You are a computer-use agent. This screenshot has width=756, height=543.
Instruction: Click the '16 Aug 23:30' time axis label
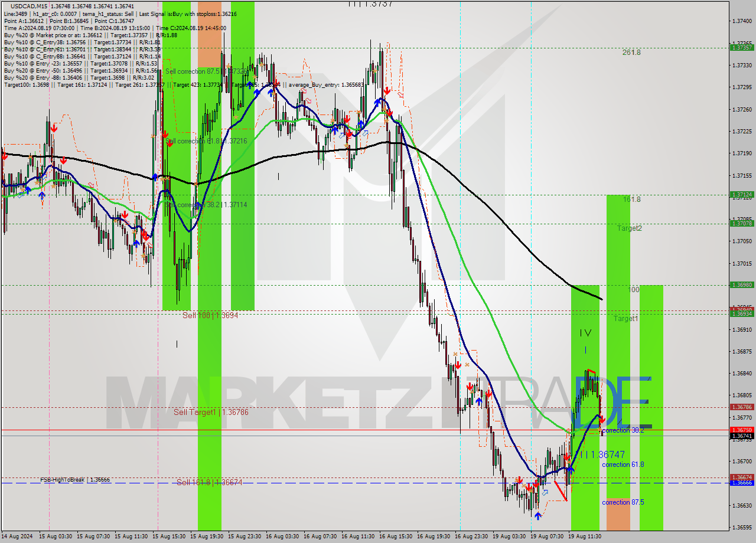(x=471, y=537)
